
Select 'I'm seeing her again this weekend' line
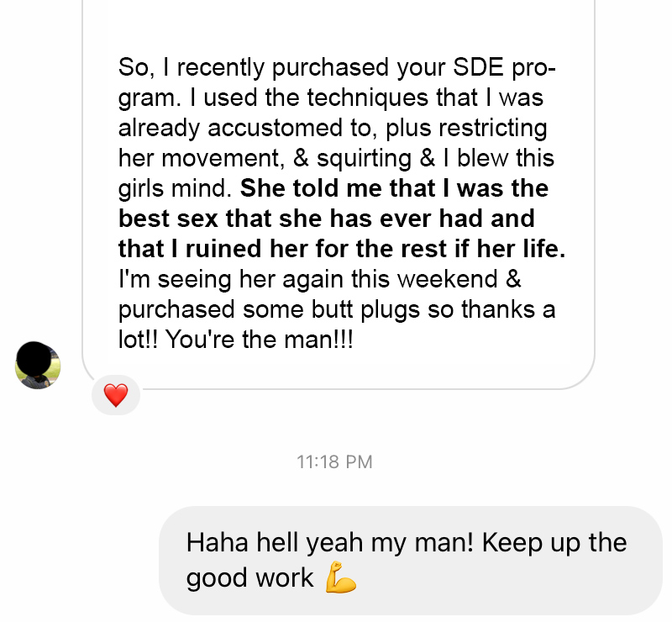tap(320, 279)
